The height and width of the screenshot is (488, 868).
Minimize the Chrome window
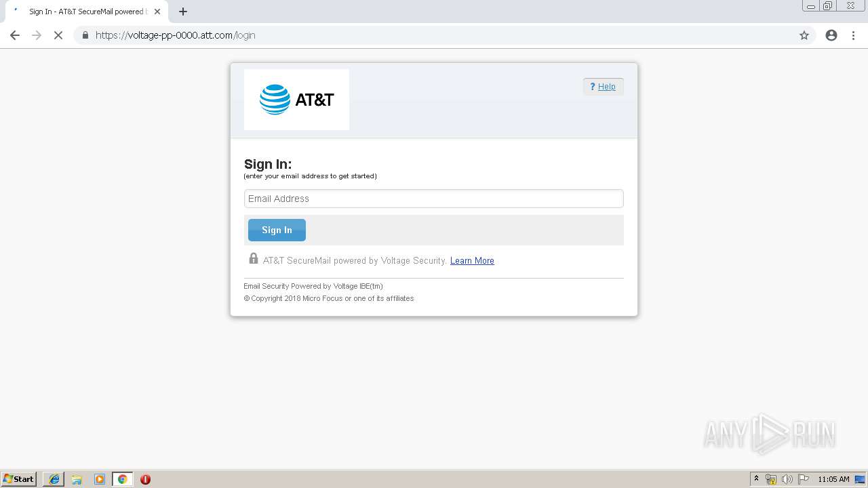click(811, 6)
